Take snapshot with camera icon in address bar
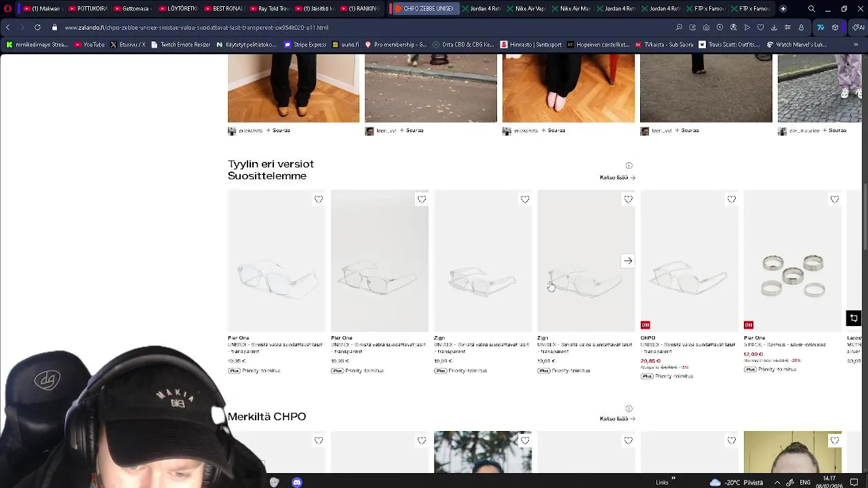The width and height of the screenshot is (868, 488). point(706,28)
